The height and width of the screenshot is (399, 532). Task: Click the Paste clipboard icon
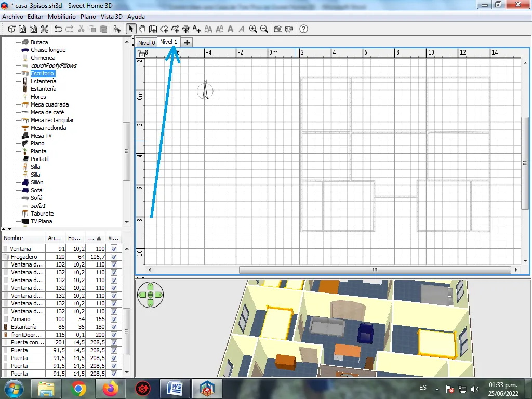click(103, 29)
